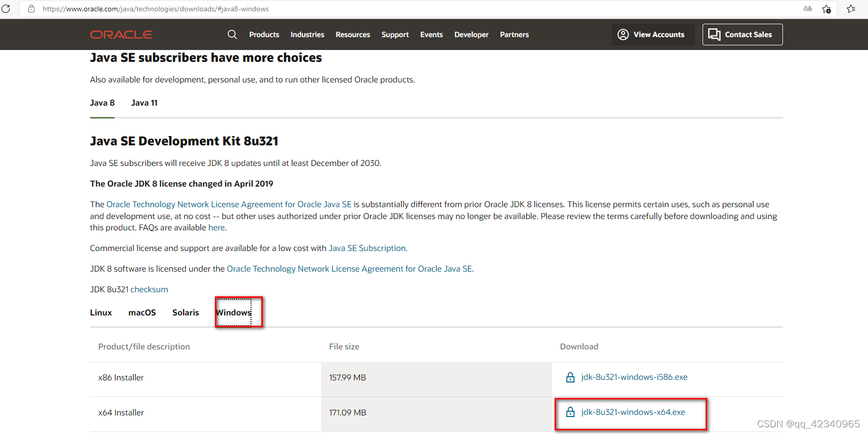The height and width of the screenshot is (434, 868).
Task: Click the browser address bar URL
Action: point(156,9)
